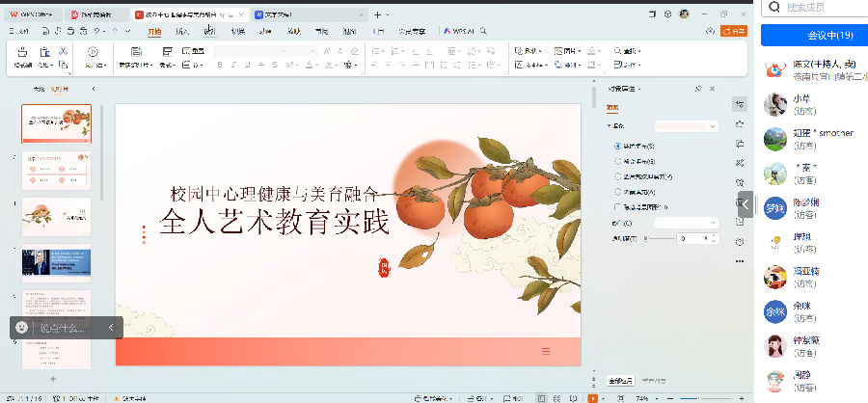Click the orange slideshow play button in status bar
868x403 pixels.
pos(592,397)
